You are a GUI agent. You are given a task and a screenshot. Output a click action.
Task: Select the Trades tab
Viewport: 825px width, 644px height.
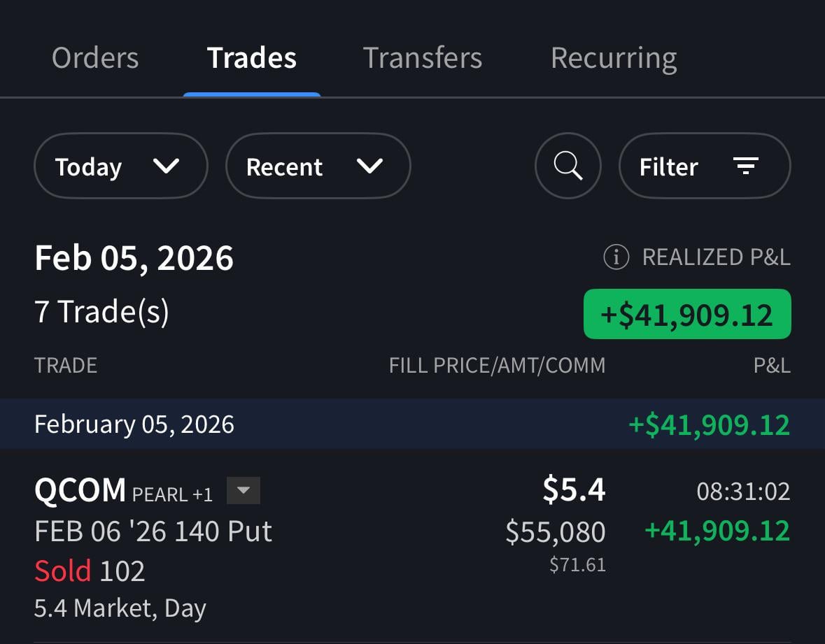252,58
